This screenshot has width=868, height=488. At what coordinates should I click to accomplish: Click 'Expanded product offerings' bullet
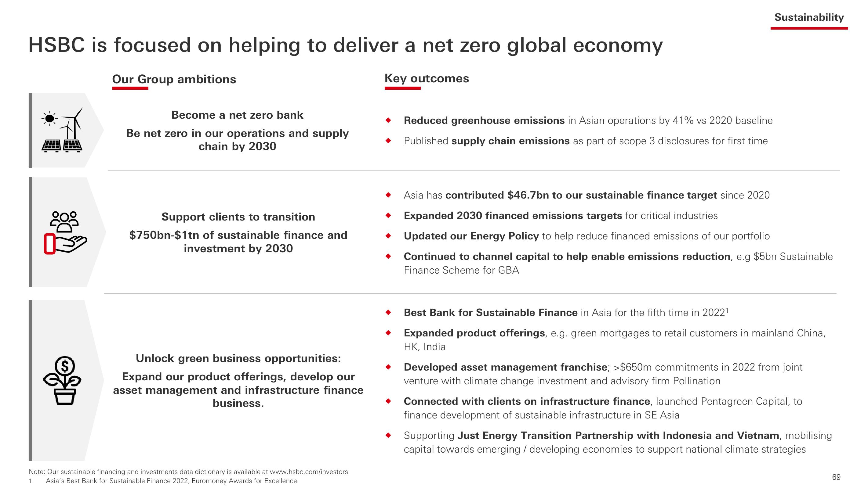(615, 339)
